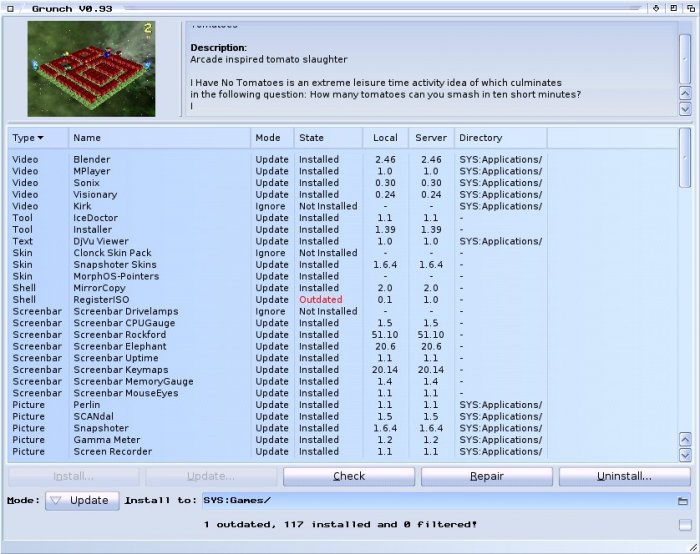Select the Clonck Skin Pack row

point(343,253)
